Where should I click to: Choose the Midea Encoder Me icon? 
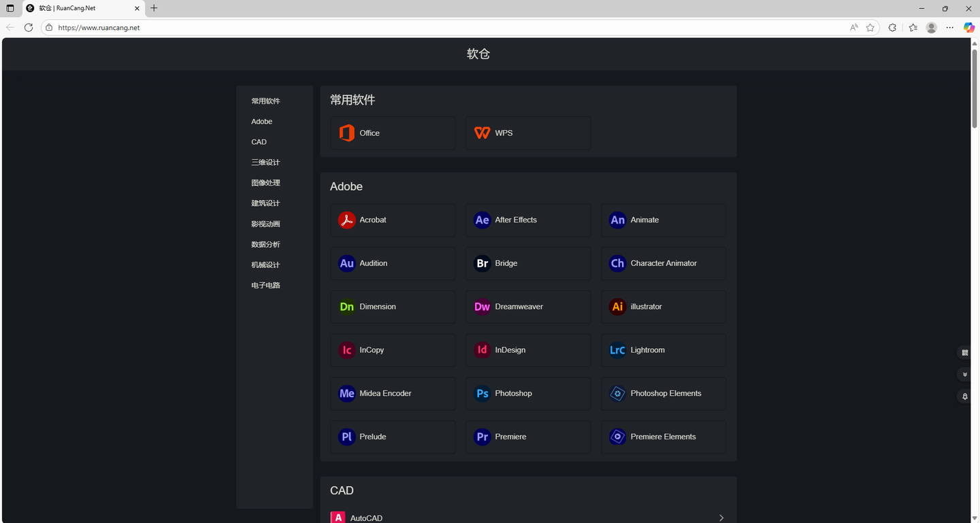[x=347, y=394]
